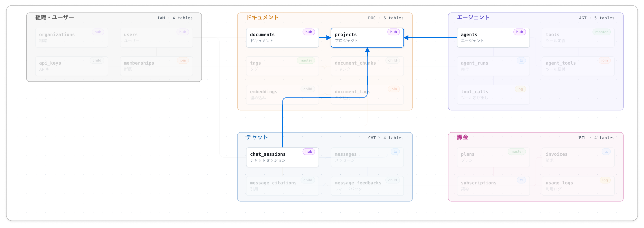Click the 'CHT · 4 tables' label

386,138
